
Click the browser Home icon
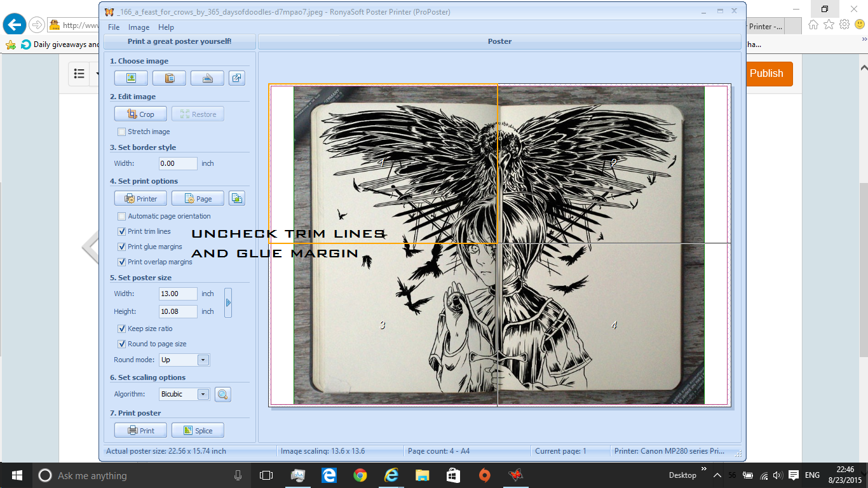click(813, 25)
